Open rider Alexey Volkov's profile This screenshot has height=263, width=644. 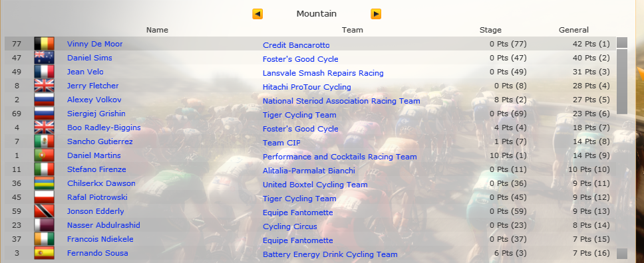tap(94, 100)
